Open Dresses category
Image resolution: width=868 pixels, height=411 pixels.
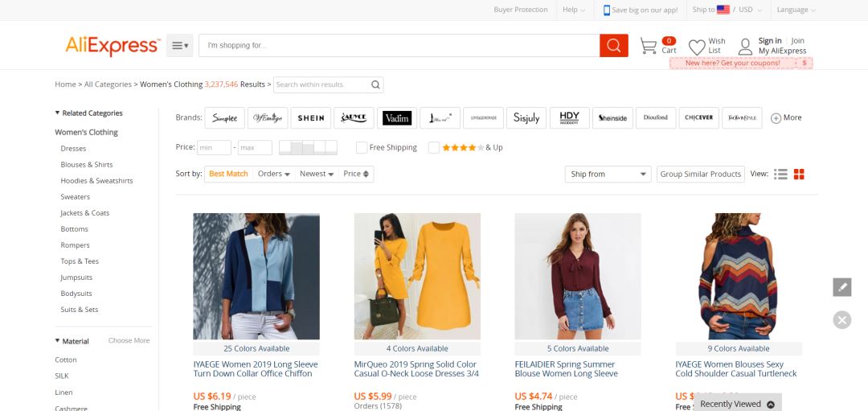74,149
